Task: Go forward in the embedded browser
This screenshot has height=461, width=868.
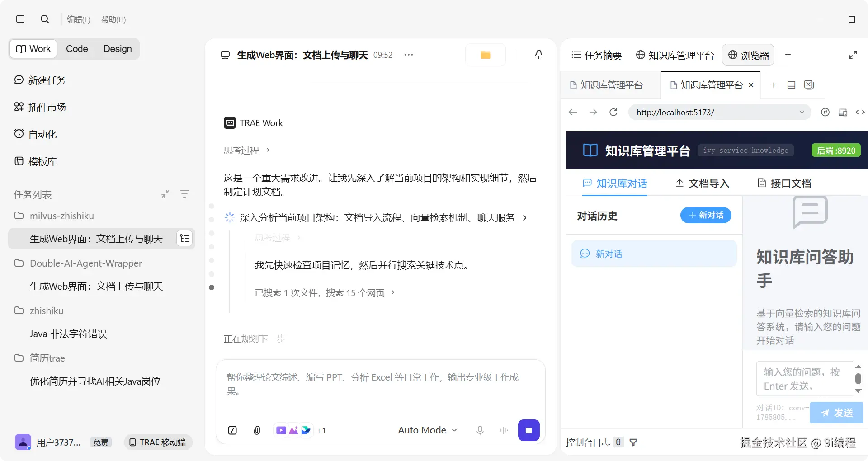Action: coord(593,112)
